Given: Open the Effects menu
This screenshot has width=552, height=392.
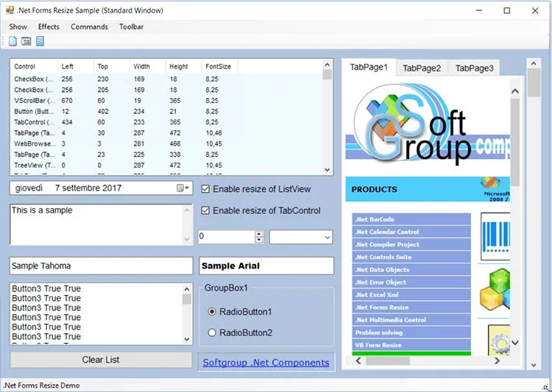Looking at the screenshot, I should 49,26.
